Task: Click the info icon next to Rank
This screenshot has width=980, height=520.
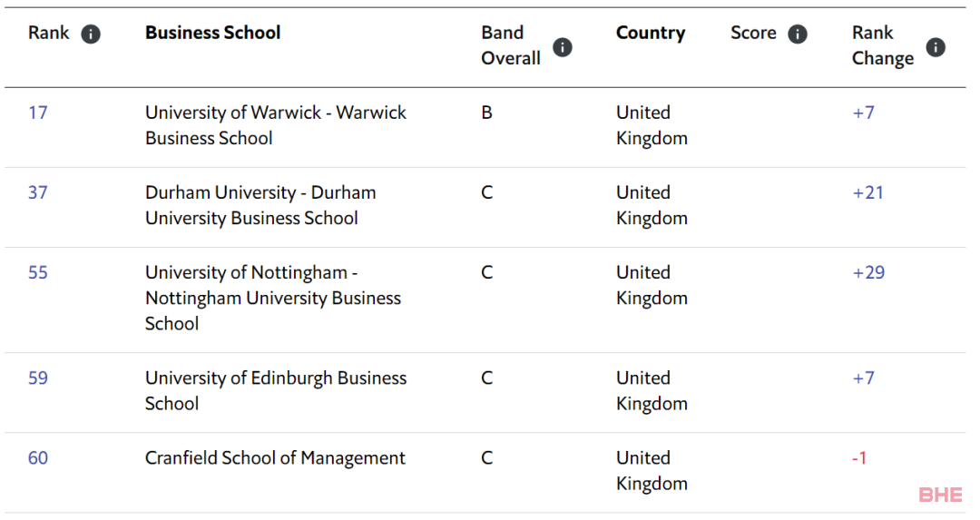Action: pyautogui.click(x=91, y=34)
